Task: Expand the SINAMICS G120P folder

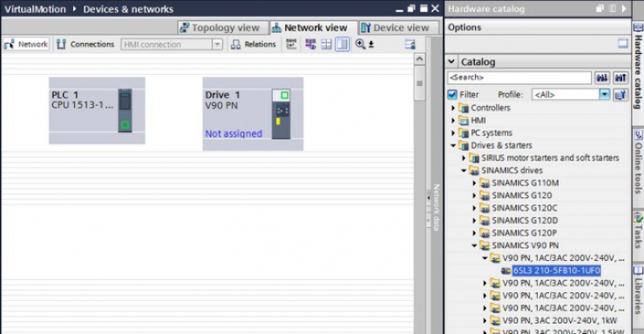Action: (x=475, y=233)
